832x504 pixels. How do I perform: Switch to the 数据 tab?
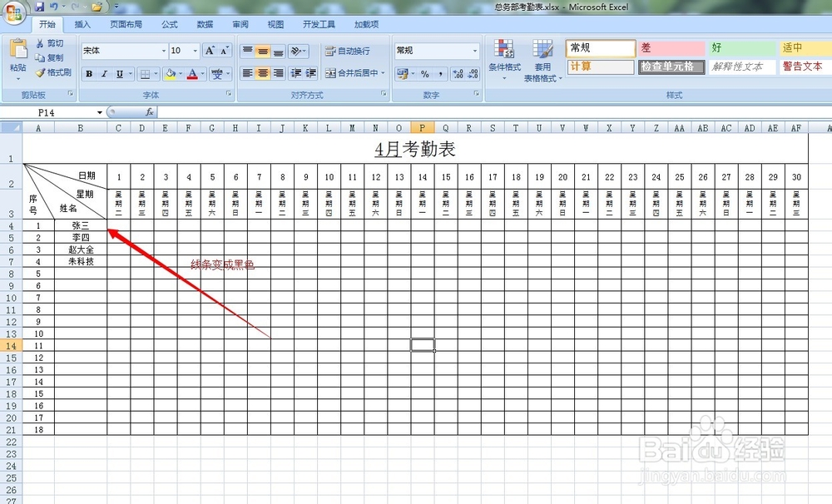205,24
